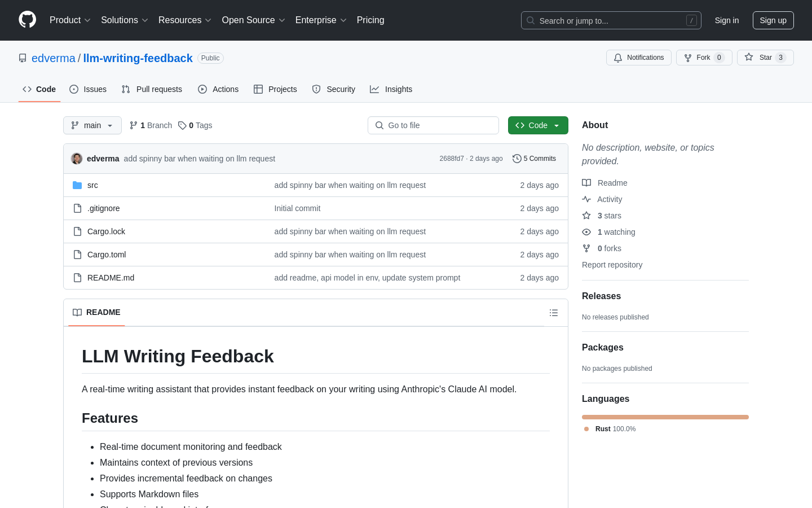Open the Report repository link
This screenshot has height=508, width=812.
(612, 265)
